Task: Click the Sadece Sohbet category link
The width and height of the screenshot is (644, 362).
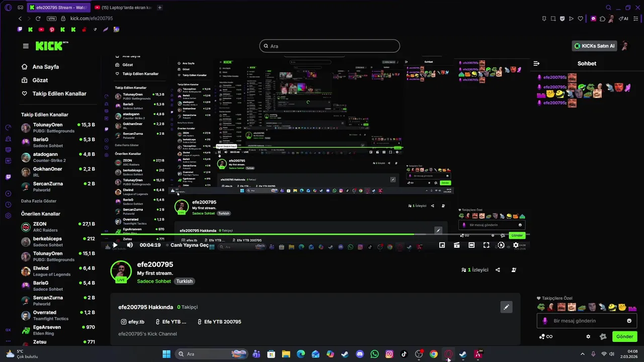Action: pos(154,282)
